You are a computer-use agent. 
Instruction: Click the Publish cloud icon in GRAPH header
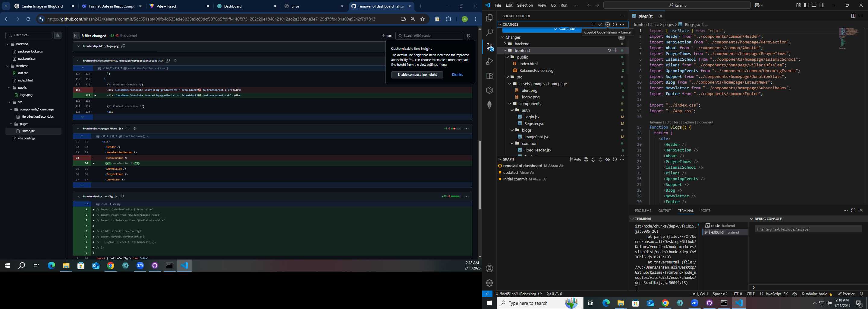tap(608, 159)
